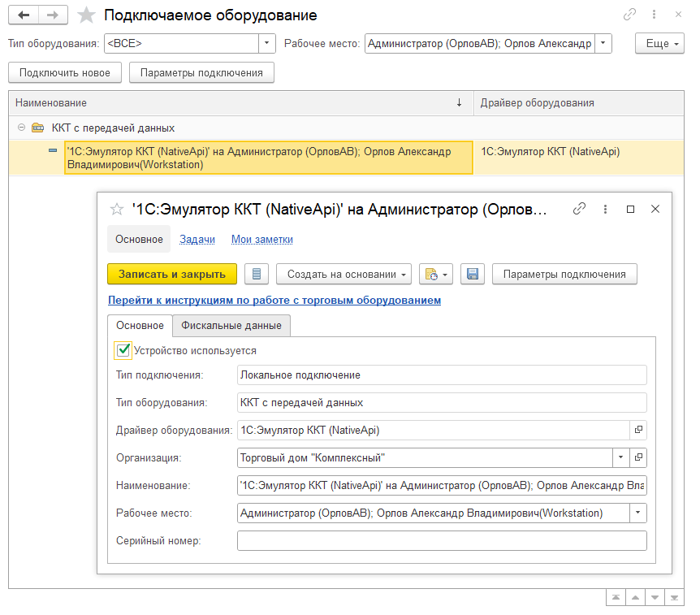Click Записать и закрыть button
Screen dimensions: 700x615
click(172, 275)
